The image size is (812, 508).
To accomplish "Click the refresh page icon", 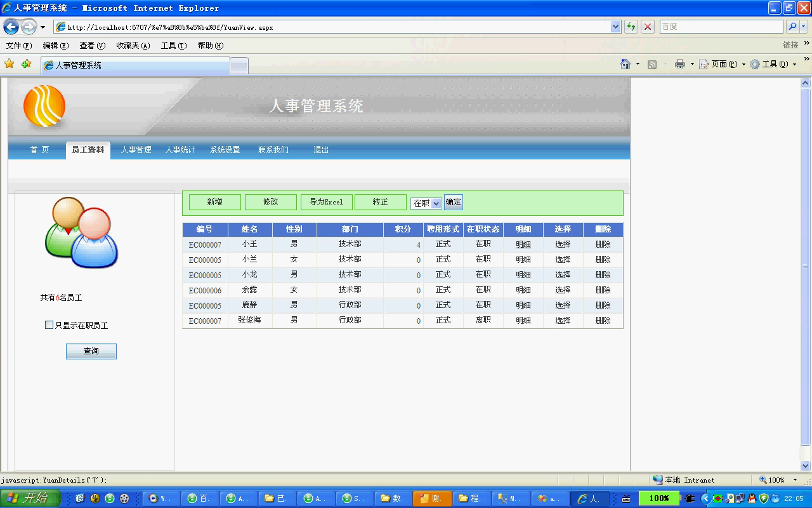I will click(x=631, y=27).
